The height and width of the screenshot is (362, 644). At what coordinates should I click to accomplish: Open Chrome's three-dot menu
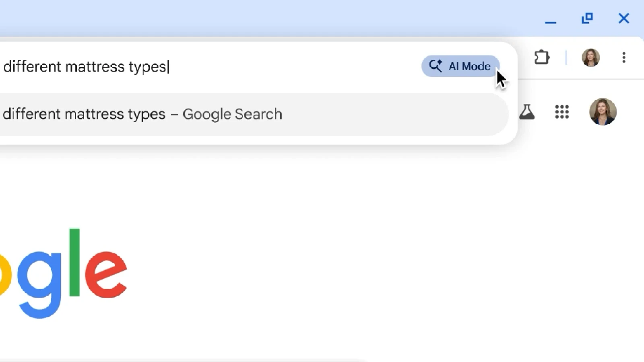(623, 58)
